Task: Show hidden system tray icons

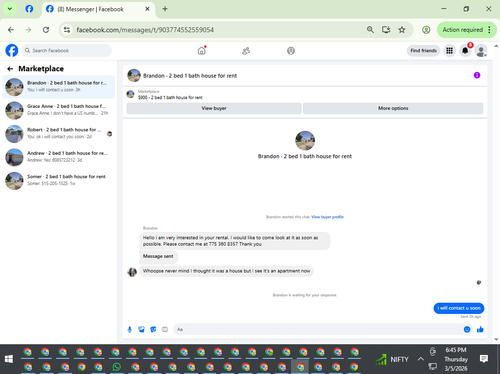Action: point(421,359)
